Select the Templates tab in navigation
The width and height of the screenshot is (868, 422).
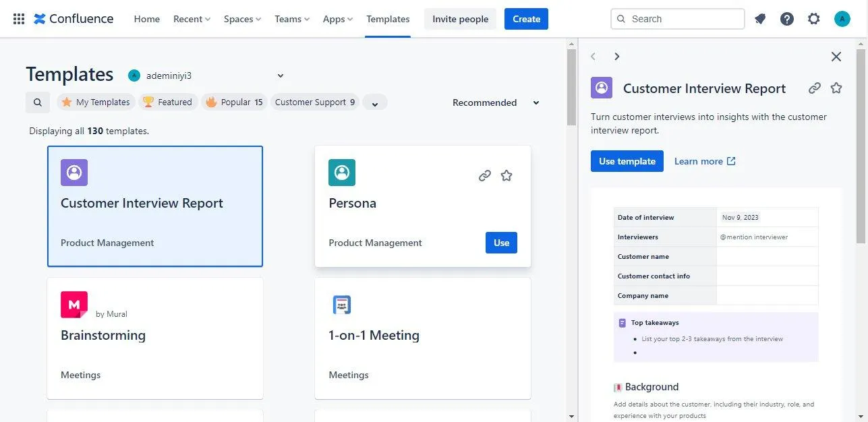pos(388,19)
